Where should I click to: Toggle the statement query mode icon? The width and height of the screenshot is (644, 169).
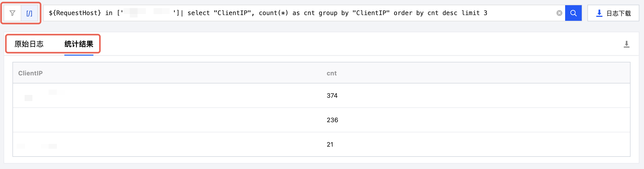pos(29,13)
